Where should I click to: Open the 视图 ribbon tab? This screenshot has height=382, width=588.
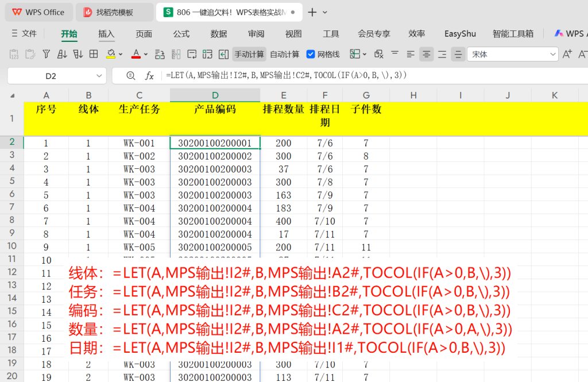click(293, 34)
